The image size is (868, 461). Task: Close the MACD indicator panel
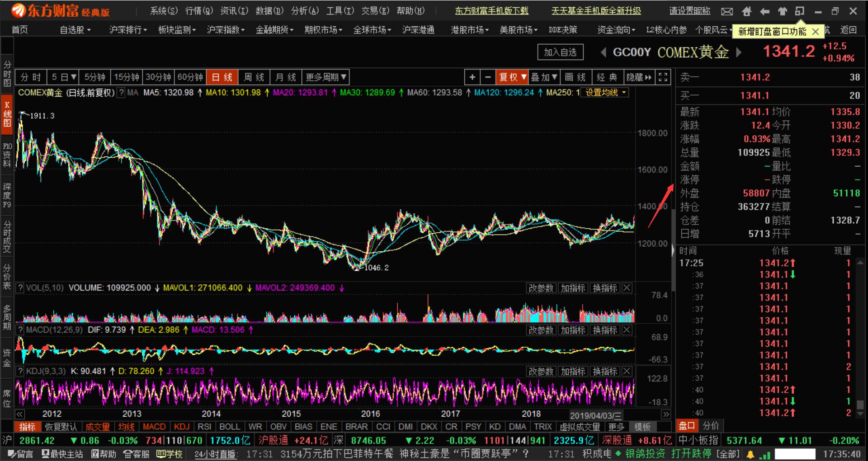pyautogui.click(x=627, y=330)
